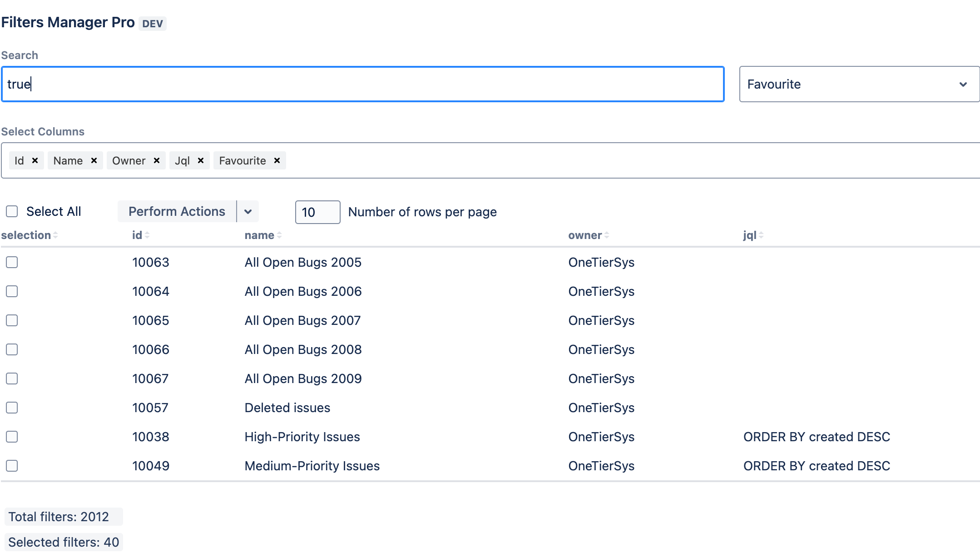Viewport: 980px width, 558px height.
Task: Sort by the owner column sort icon
Action: (x=607, y=235)
